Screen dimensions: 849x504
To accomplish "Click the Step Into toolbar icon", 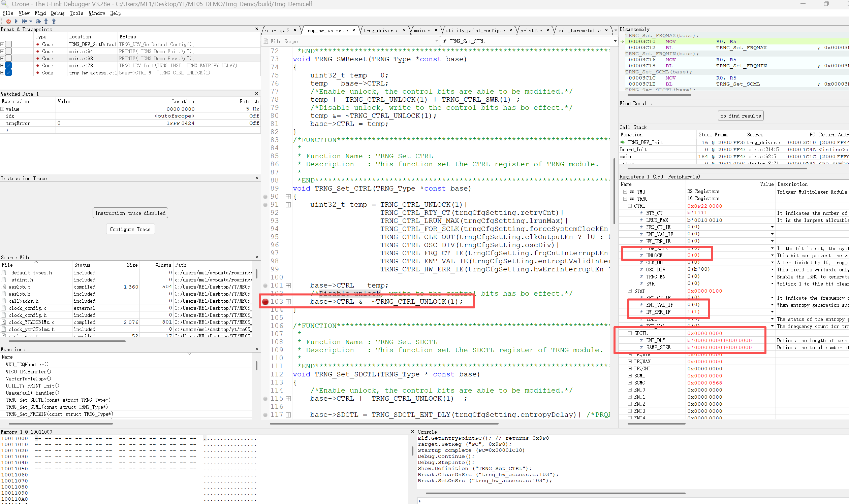I will pyautogui.click(x=46, y=21).
